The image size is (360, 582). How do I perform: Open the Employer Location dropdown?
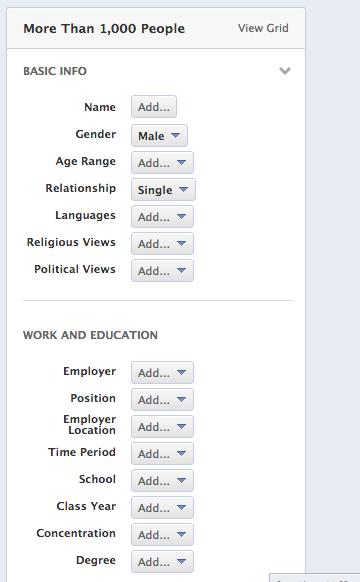coord(162,426)
